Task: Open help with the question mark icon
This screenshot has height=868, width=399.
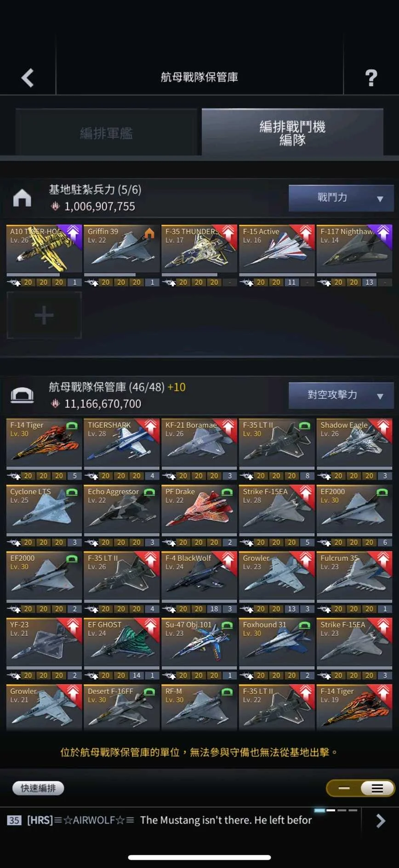Action: (371, 78)
